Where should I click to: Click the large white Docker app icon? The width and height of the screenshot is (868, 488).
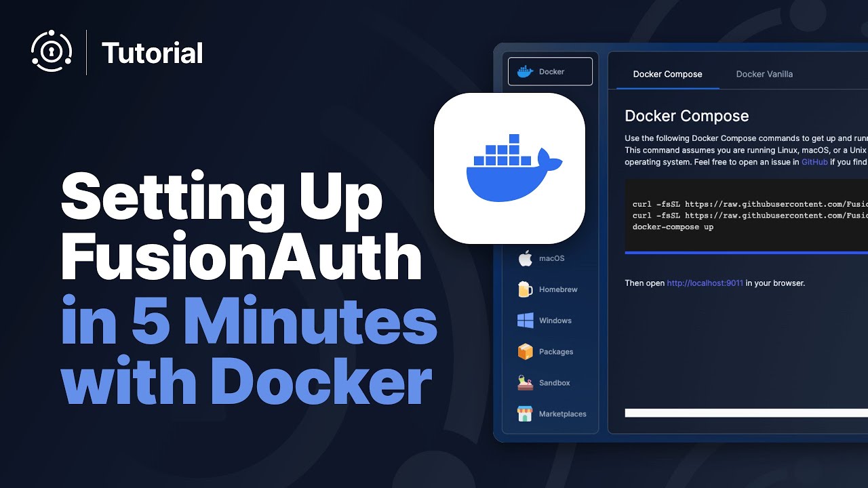point(509,169)
